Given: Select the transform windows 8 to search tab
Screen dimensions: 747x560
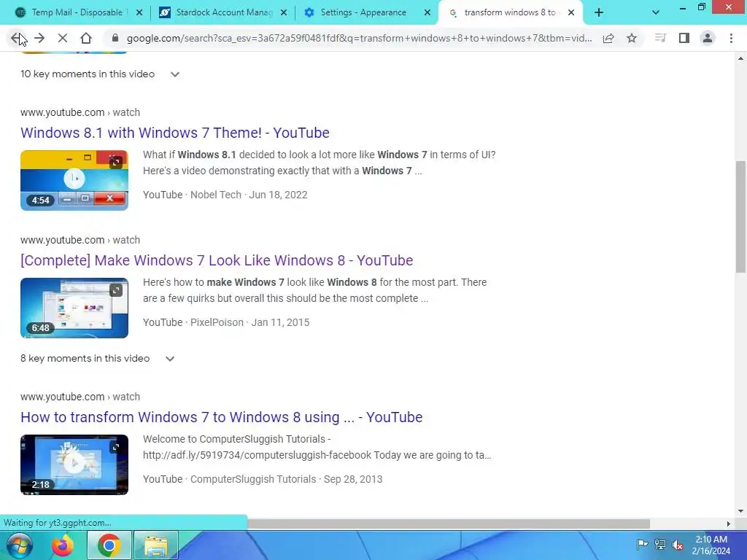Looking at the screenshot, I should (511, 13).
